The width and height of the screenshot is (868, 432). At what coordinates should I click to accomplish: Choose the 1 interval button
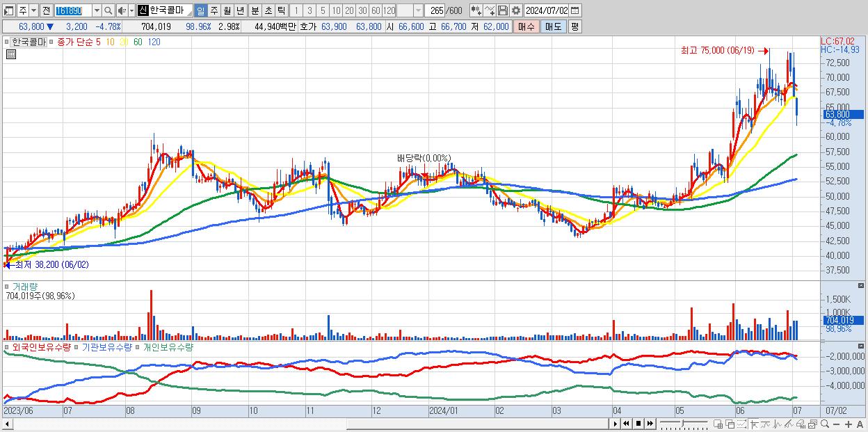(296, 10)
